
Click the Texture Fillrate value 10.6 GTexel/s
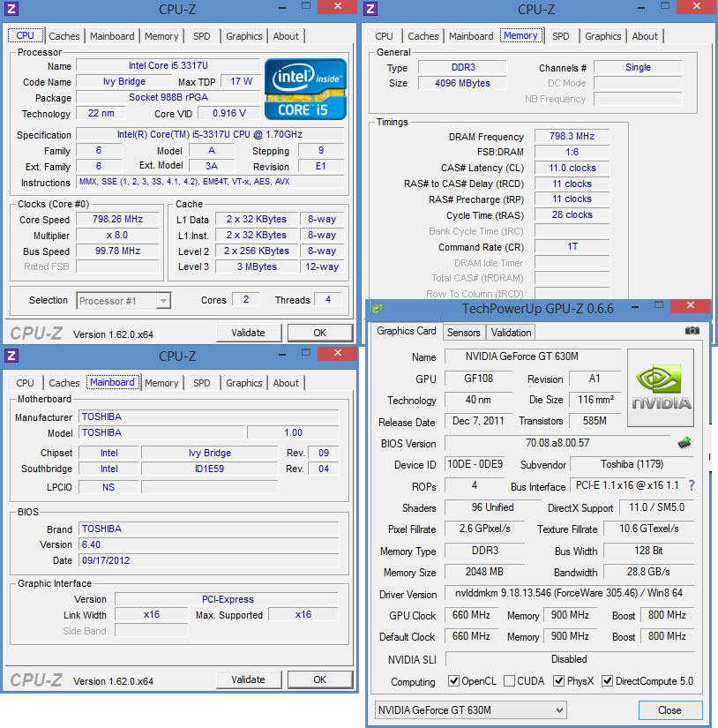[648, 529]
